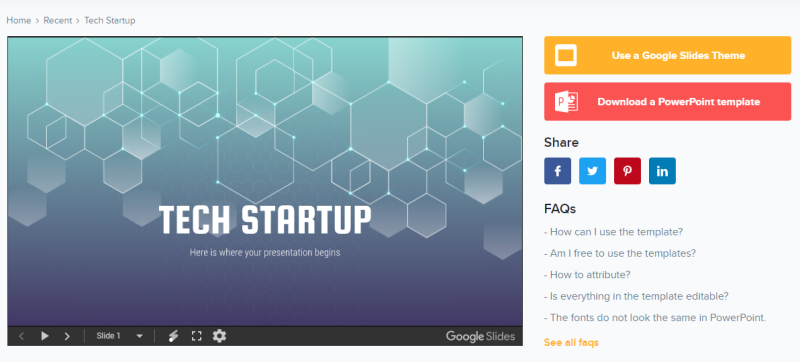Enter fullscreen presentation mode
The image size is (800, 362).
[196, 336]
